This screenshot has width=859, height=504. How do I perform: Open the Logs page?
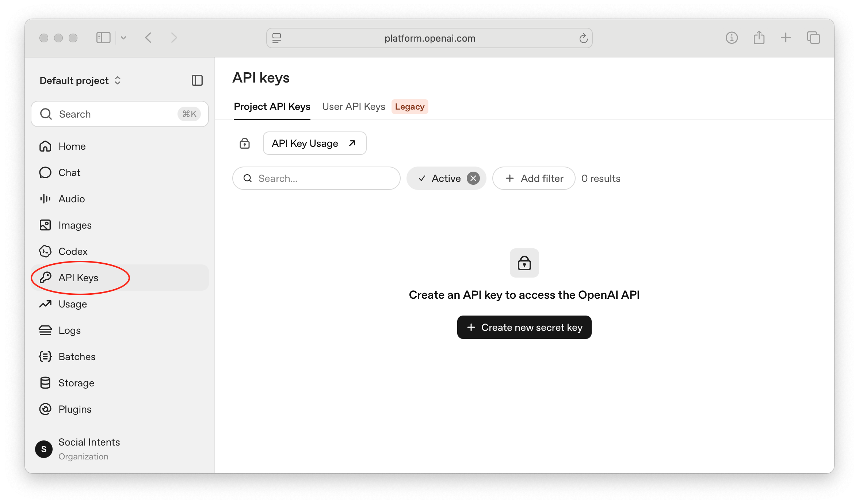pyautogui.click(x=120, y=330)
